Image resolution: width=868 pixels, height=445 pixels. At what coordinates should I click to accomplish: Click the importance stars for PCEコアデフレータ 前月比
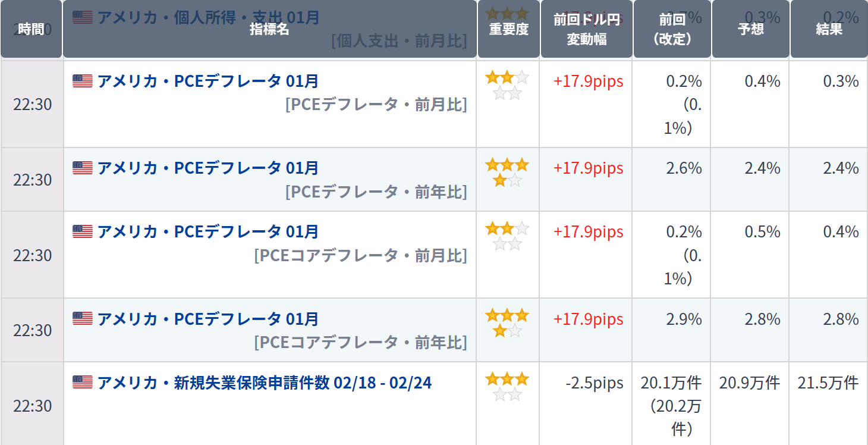point(507,236)
